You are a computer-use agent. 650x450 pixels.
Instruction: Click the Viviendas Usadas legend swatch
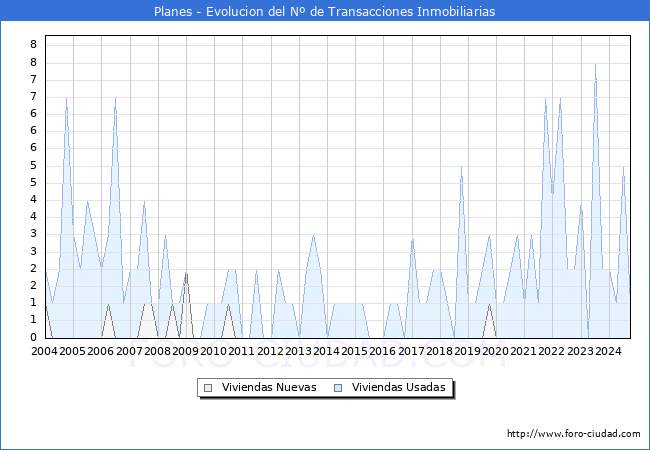pyautogui.click(x=338, y=388)
